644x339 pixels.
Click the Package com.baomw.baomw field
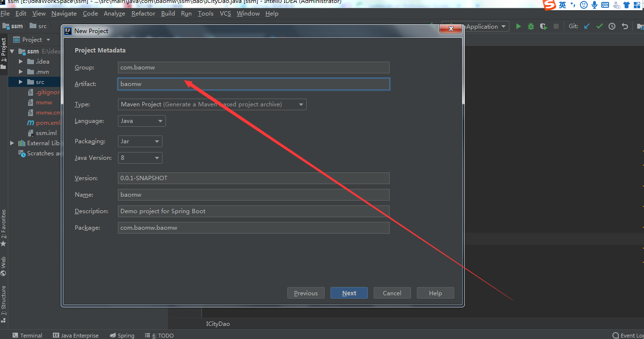pyautogui.click(x=253, y=228)
